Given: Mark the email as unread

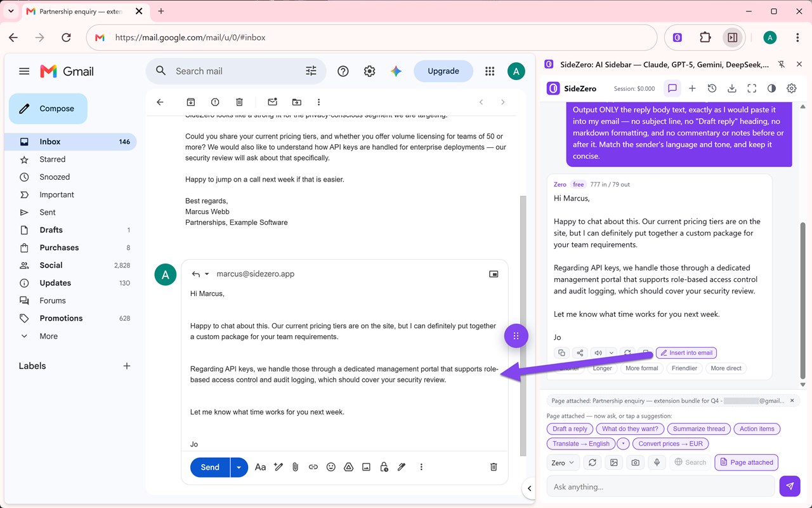Looking at the screenshot, I should 272,102.
